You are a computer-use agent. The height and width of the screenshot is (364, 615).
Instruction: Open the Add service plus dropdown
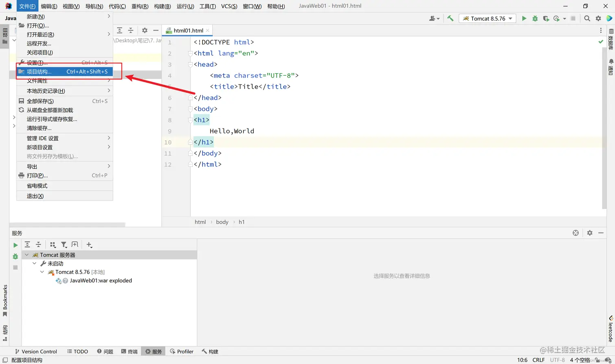[89, 244]
